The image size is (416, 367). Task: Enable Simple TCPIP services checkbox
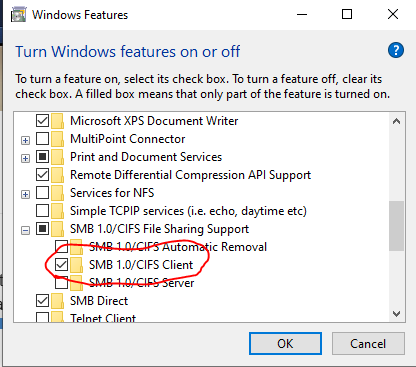pos(42,211)
